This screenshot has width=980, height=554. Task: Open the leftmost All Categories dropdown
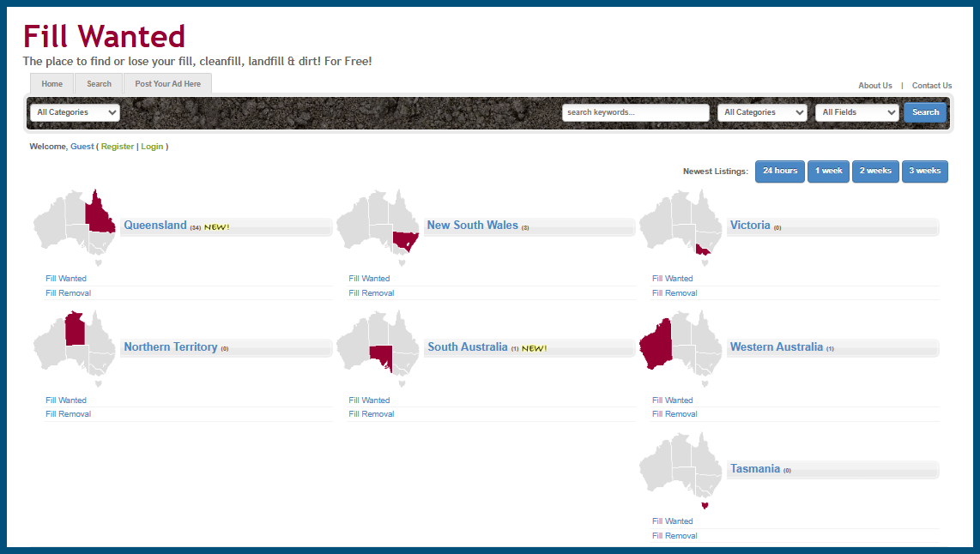pyautogui.click(x=75, y=112)
